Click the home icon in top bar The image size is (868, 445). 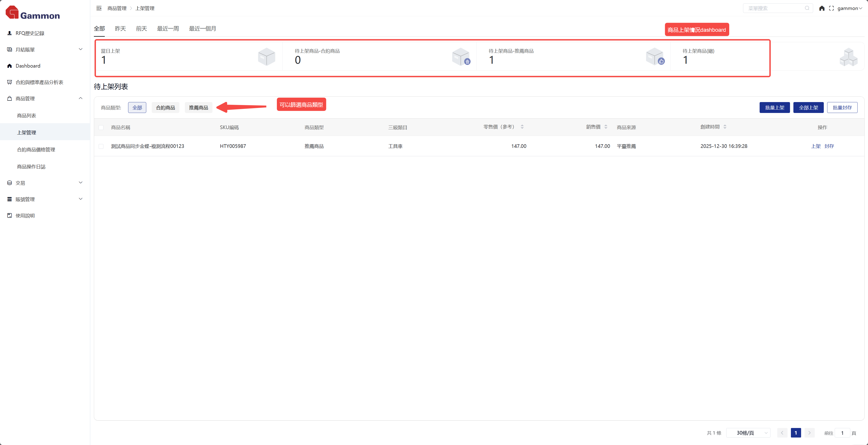(x=822, y=8)
